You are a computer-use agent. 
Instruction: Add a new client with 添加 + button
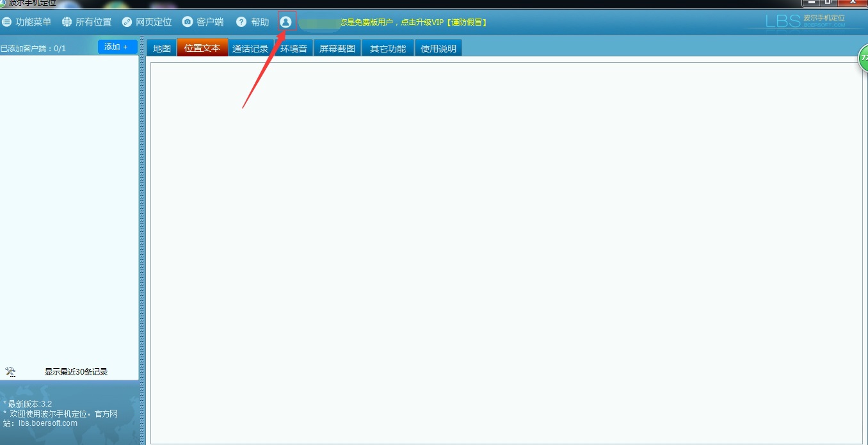[117, 47]
